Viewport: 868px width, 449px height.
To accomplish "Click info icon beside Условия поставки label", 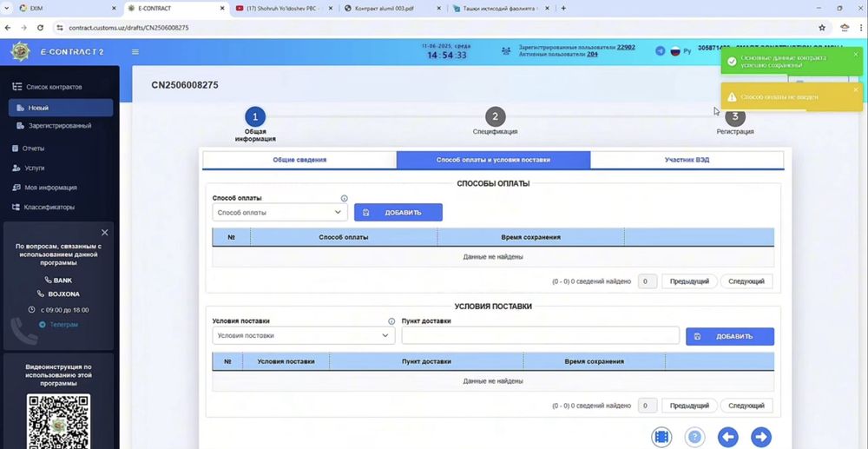I will tap(391, 321).
